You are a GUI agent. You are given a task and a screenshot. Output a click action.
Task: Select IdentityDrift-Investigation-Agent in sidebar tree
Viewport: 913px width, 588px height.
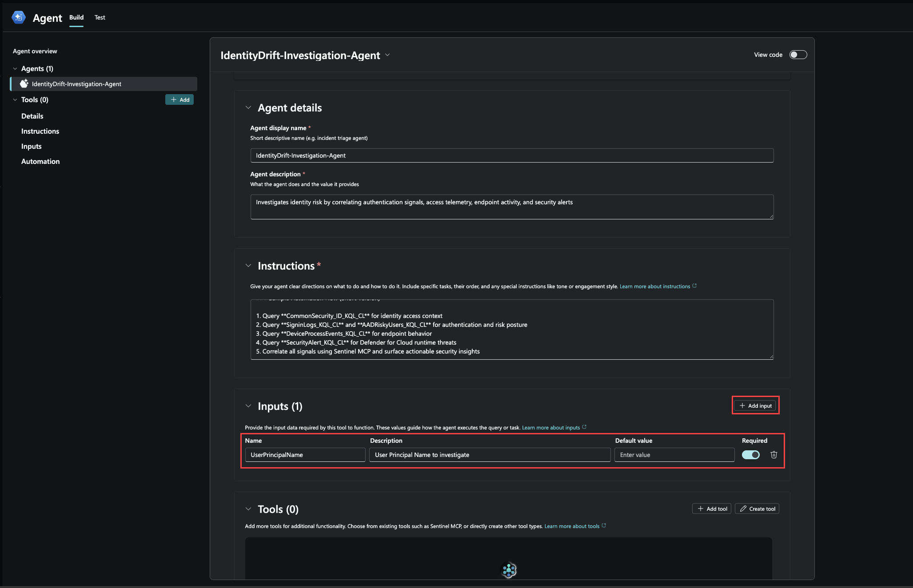[104, 84]
